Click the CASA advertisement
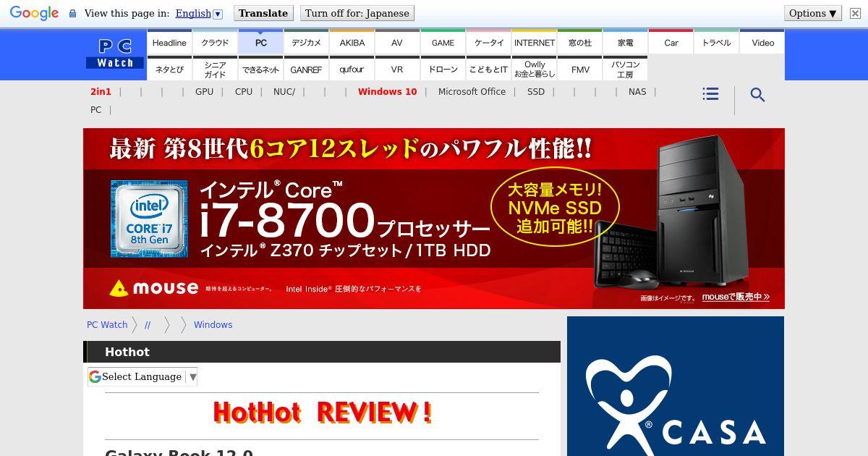Image resolution: width=868 pixels, height=456 pixels. pos(676,387)
